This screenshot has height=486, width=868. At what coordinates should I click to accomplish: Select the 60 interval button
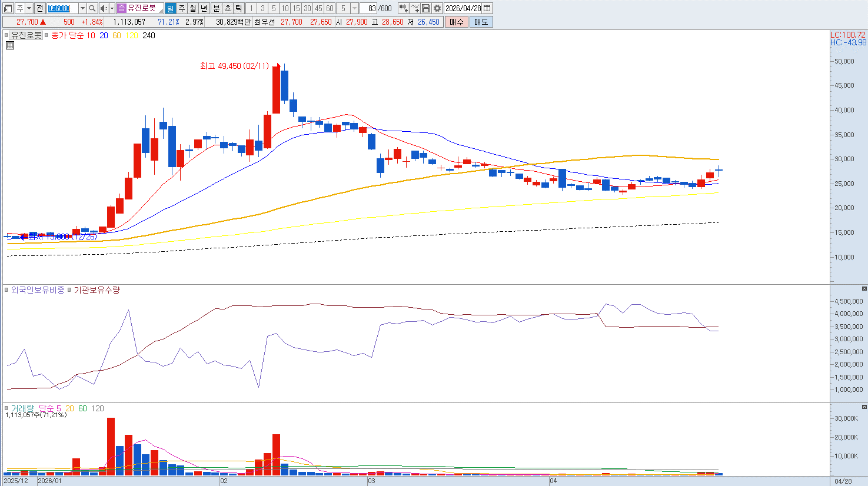click(x=330, y=8)
